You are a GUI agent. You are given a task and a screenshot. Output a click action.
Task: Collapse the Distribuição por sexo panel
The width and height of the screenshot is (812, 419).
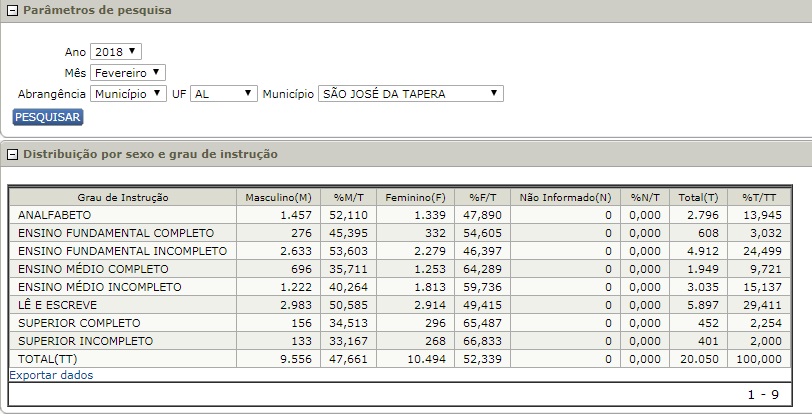[x=13, y=154]
